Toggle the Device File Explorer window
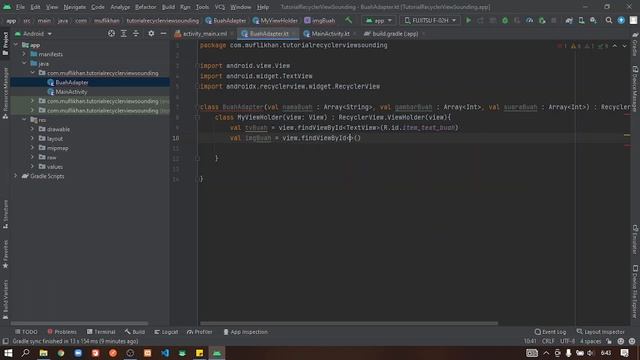The image size is (640, 360). (x=635, y=291)
